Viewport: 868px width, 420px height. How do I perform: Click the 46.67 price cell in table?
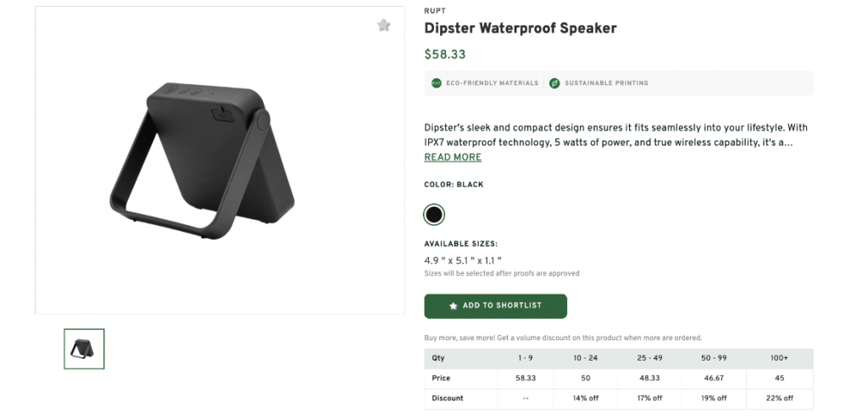tap(714, 378)
